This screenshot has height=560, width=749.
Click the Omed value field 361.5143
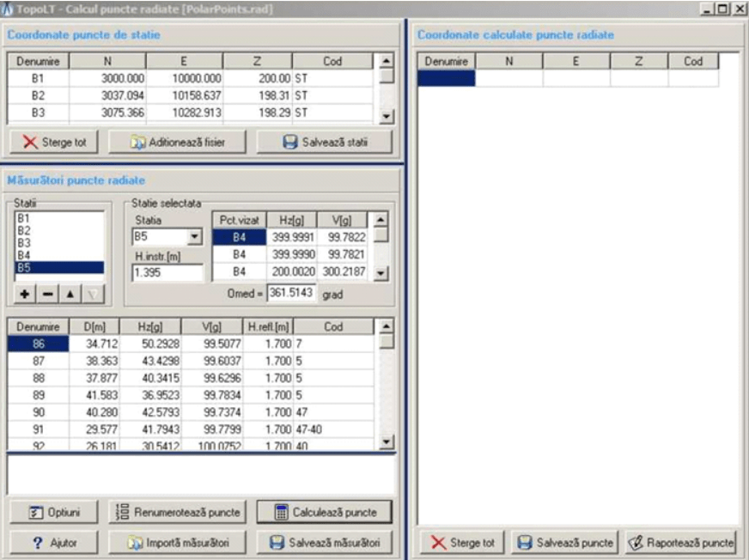coord(291,293)
